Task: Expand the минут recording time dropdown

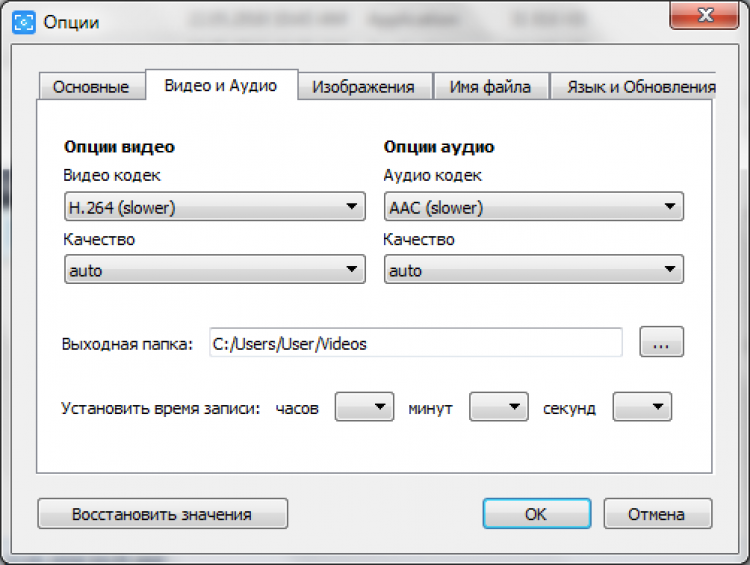Action: pos(499,408)
